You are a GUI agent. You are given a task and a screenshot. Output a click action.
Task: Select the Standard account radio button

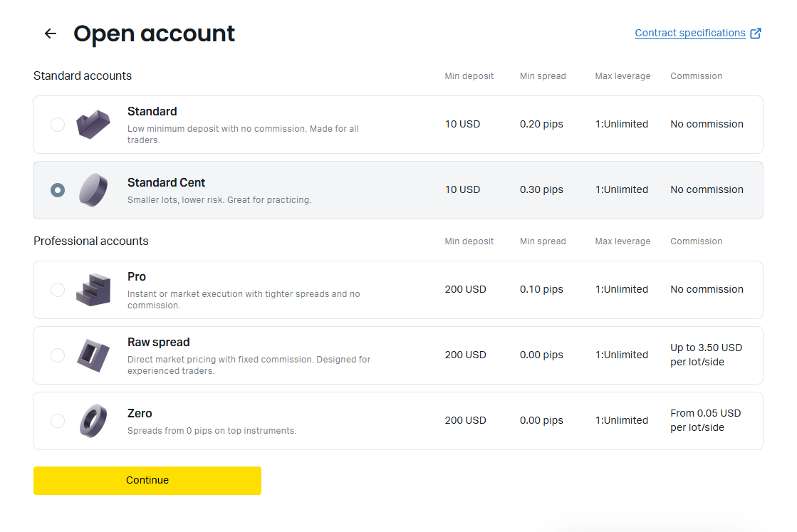[x=58, y=125]
